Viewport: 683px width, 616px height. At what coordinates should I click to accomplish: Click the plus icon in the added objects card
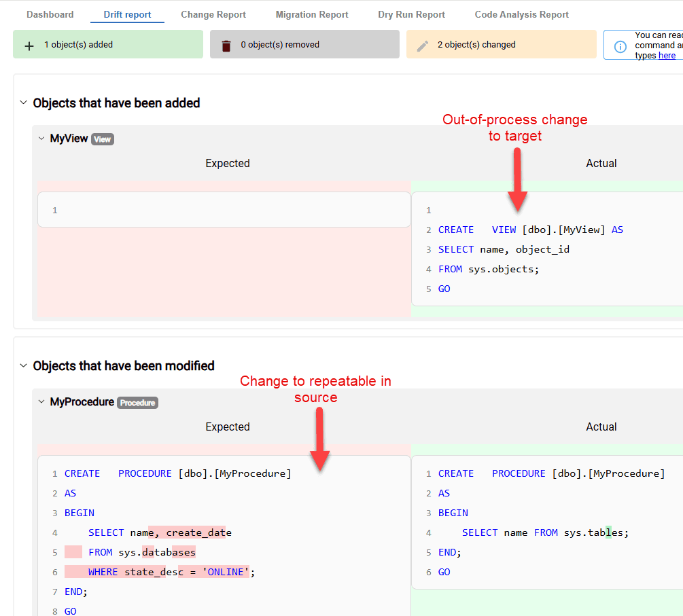29,46
